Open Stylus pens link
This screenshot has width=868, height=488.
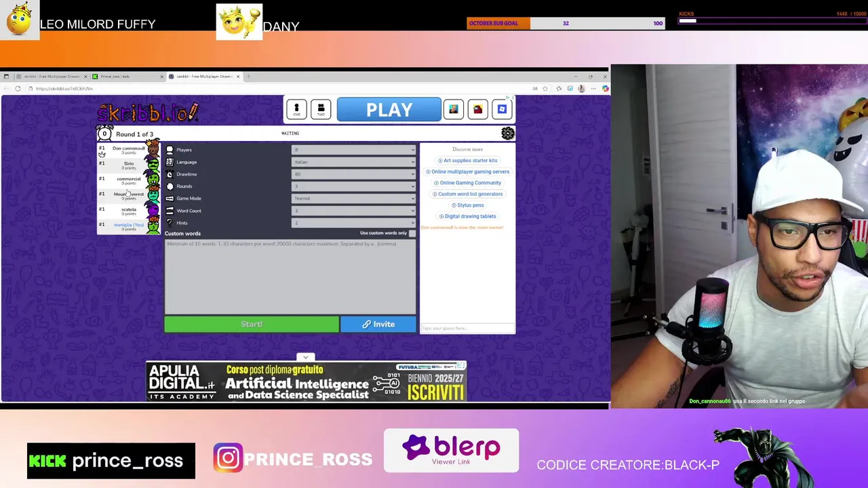click(x=467, y=205)
